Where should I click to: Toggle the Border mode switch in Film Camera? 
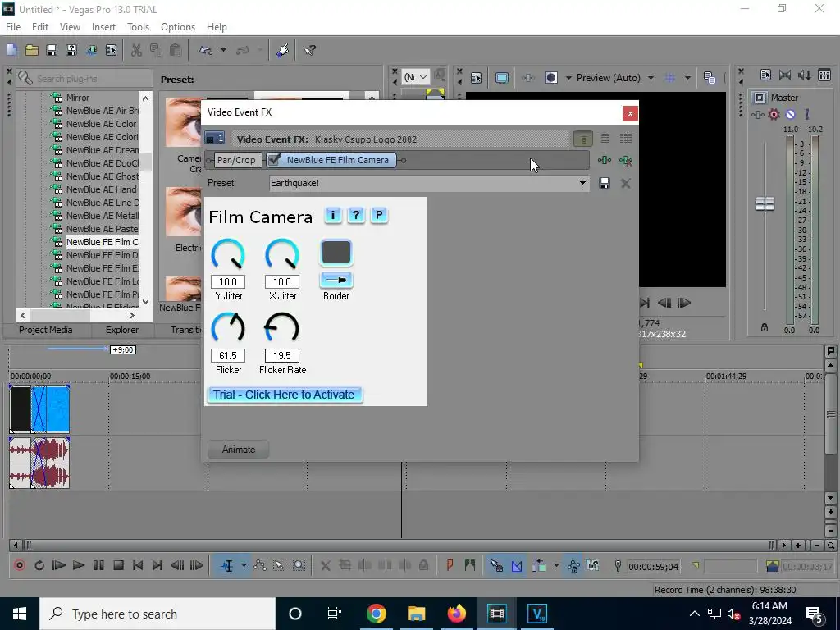coord(336,281)
